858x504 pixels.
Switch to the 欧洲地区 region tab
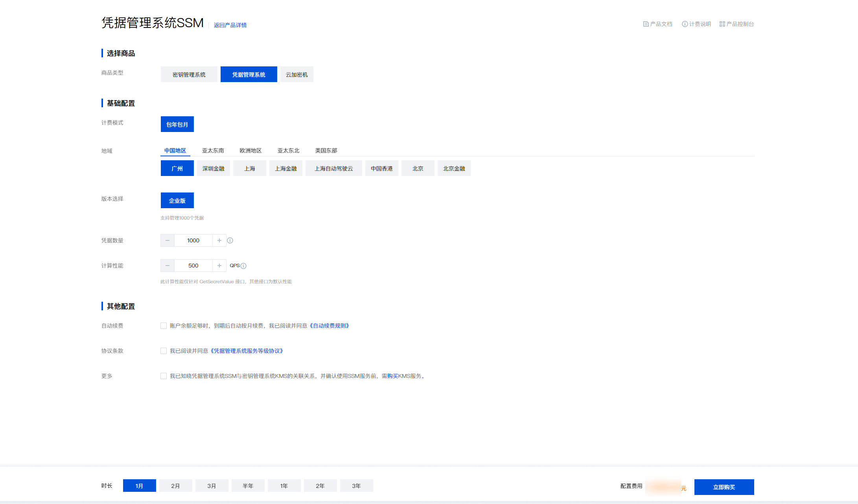(250, 150)
